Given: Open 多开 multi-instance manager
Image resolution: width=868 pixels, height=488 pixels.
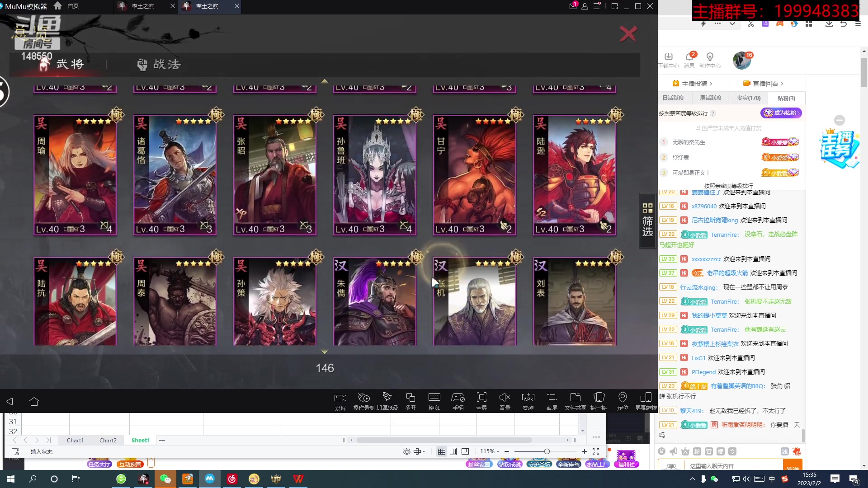Looking at the screenshot, I should click(410, 401).
